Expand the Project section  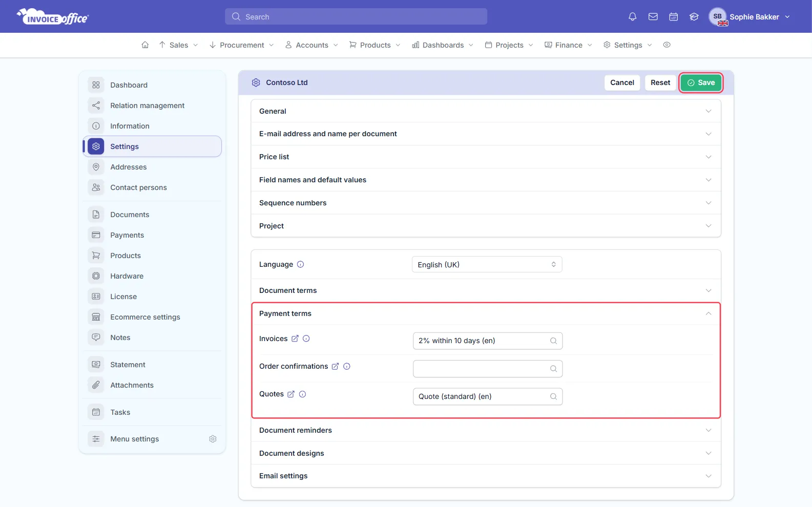click(x=486, y=226)
